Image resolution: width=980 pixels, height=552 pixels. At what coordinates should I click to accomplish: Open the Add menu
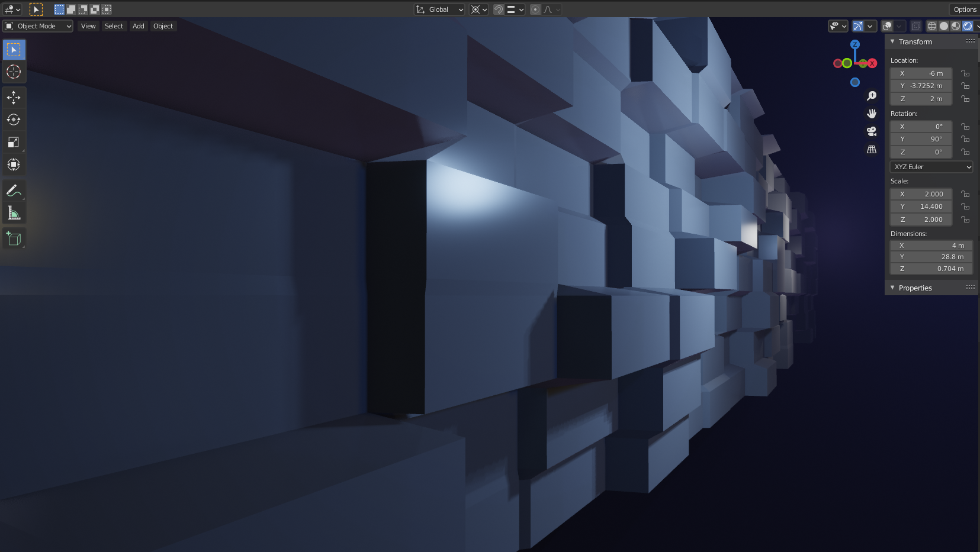point(139,26)
